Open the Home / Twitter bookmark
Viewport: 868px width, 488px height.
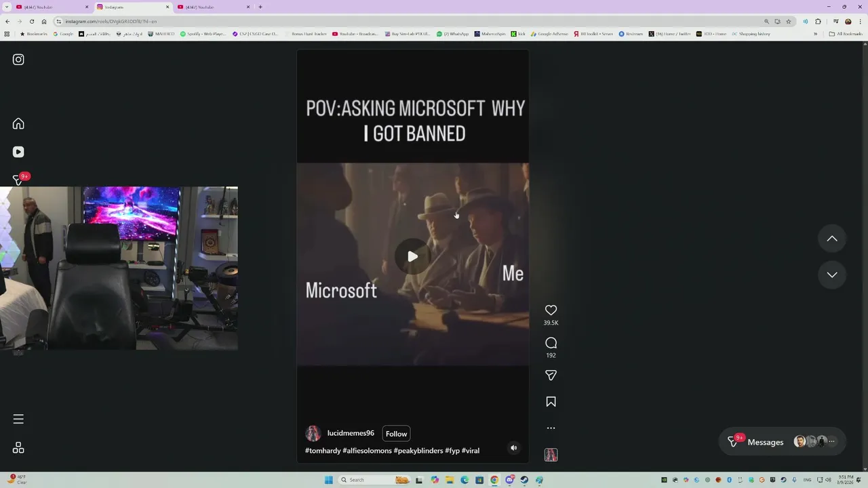669,33
